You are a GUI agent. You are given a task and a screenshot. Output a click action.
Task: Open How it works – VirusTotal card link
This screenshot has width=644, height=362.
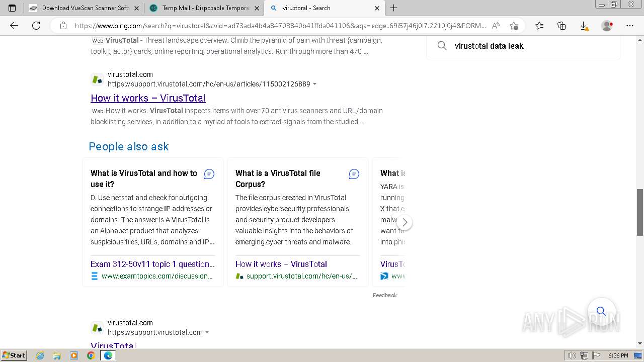(281, 264)
